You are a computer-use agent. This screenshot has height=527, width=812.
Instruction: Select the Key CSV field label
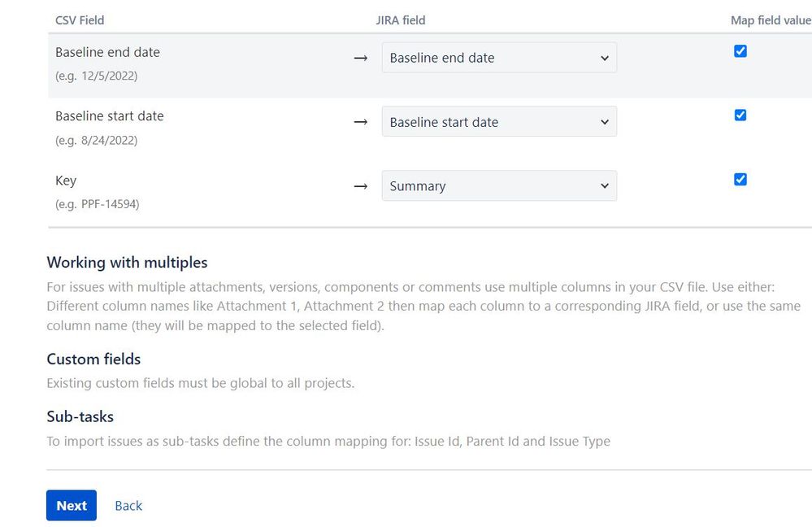(66, 181)
